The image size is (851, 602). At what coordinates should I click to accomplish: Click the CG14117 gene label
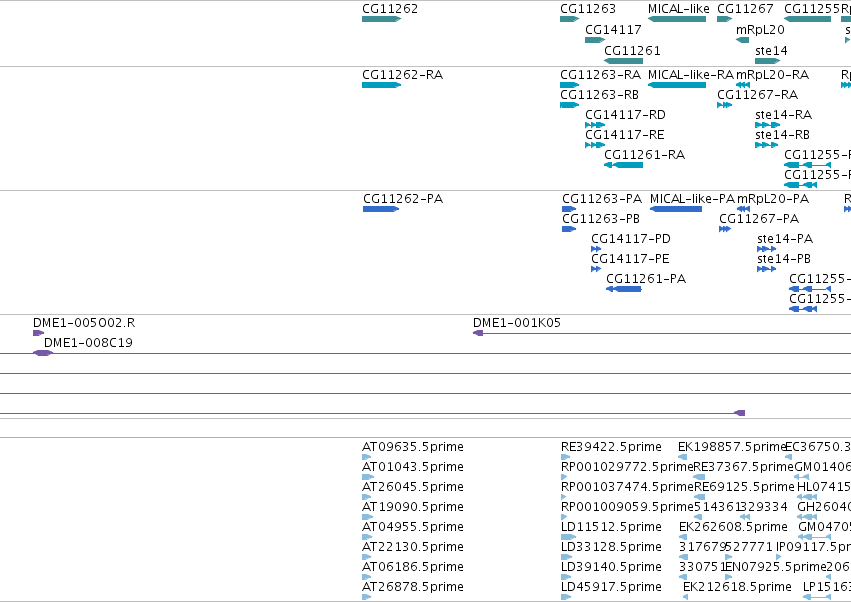point(613,29)
